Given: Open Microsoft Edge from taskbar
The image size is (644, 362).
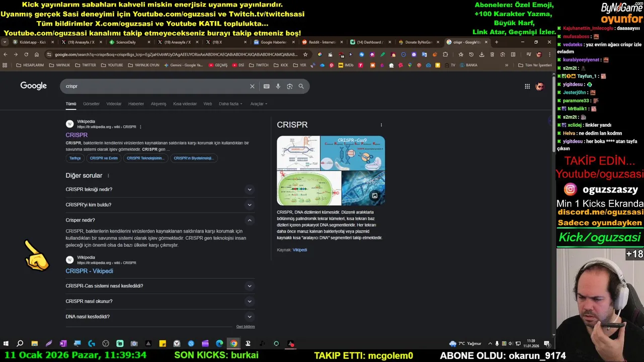Looking at the screenshot, I should pyautogui.click(x=219, y=344).
